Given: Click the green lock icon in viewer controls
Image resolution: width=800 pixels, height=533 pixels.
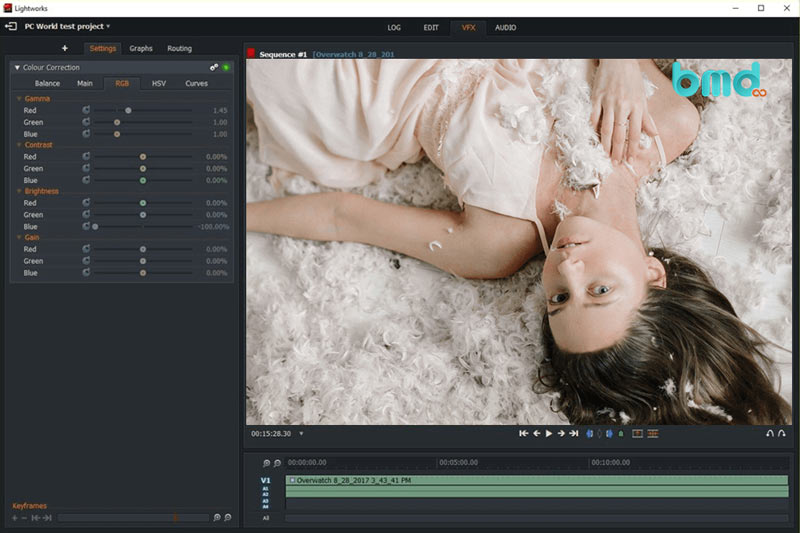Looking at the screenshot, I should pos(621,434).
